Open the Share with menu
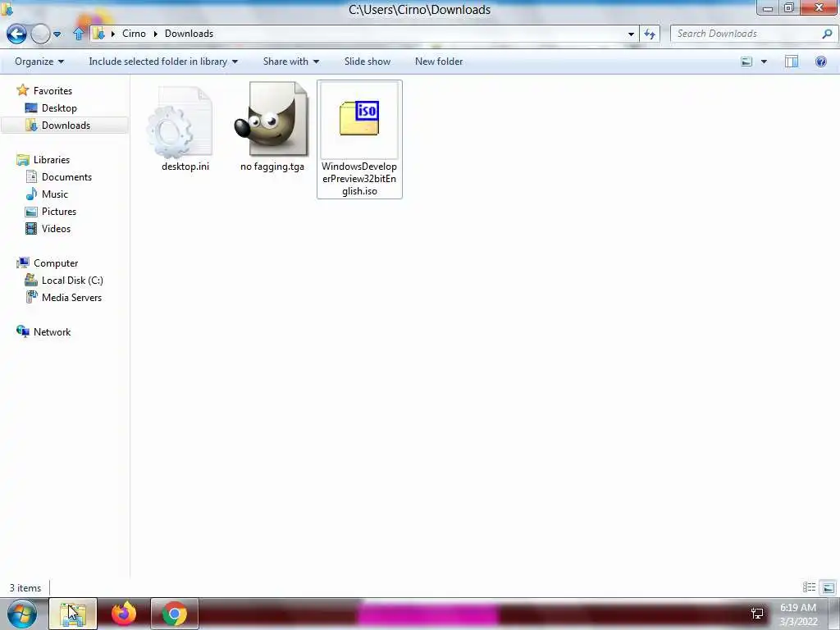840x630 pixels. (x=291, y=62)
